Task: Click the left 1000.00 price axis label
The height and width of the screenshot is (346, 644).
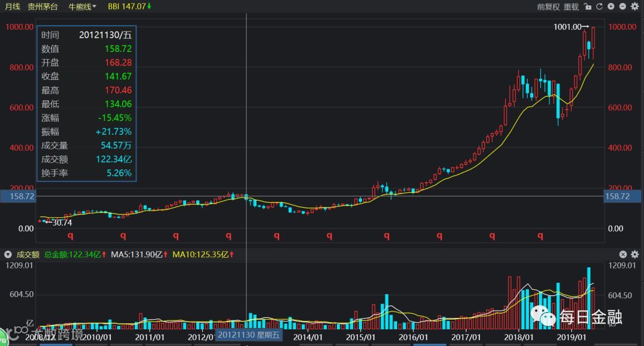Action: (x=19, y=27)
